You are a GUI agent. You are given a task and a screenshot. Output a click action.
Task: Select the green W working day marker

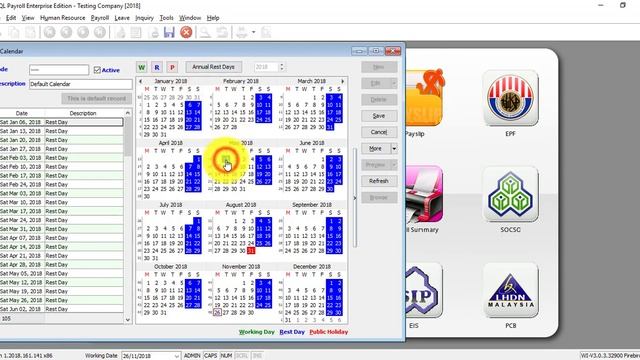pyautogui.click(x=142, y=67)
